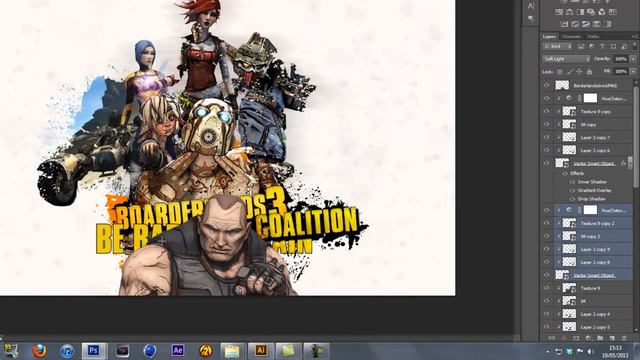Hide the Texture 9 copy 2 layer
640x360 pixels.
tap(547, 223)
